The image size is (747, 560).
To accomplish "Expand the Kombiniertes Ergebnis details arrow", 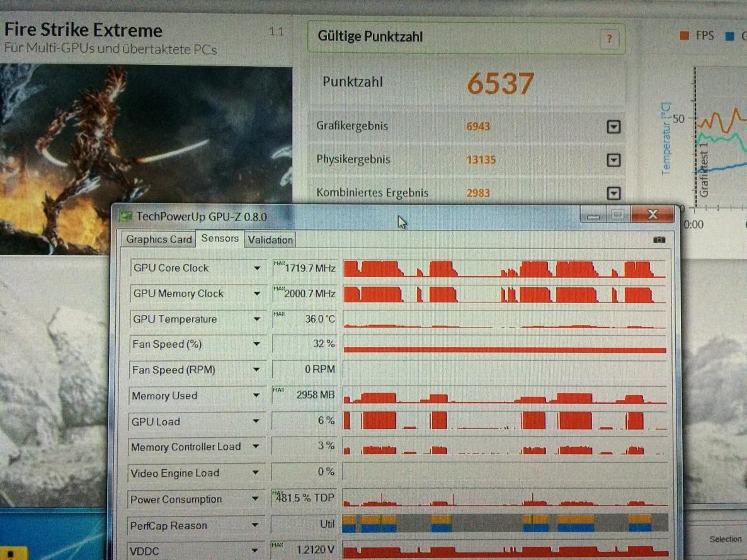I will coord(613,193).
